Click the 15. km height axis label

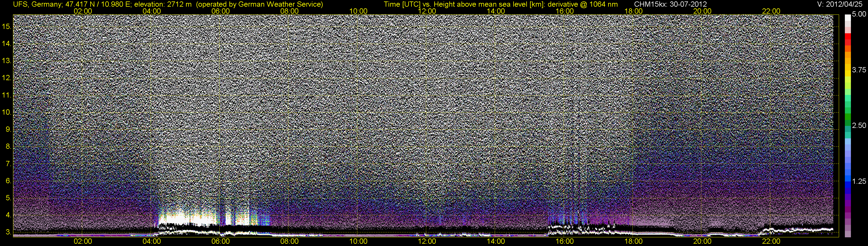pos(7,27)
